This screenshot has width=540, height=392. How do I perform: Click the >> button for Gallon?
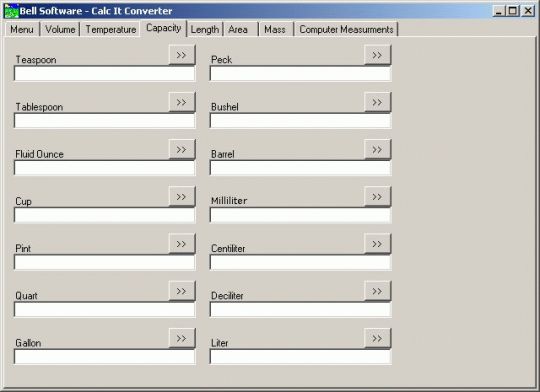[182, 338]
